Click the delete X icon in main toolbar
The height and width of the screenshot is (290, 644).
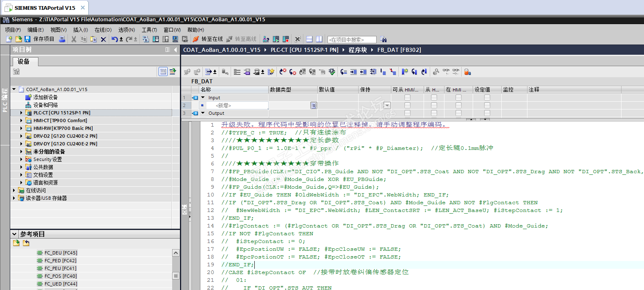point(103,39)
